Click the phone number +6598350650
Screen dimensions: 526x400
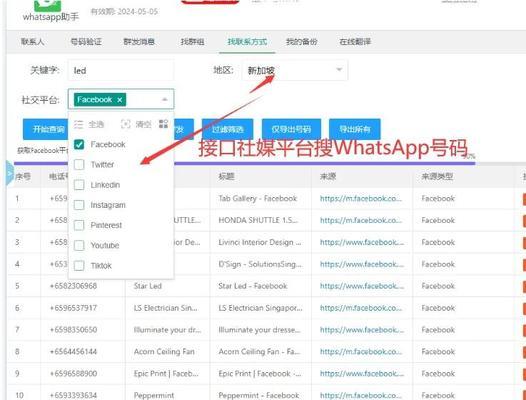pyautogui.click(x=73, y=330)
